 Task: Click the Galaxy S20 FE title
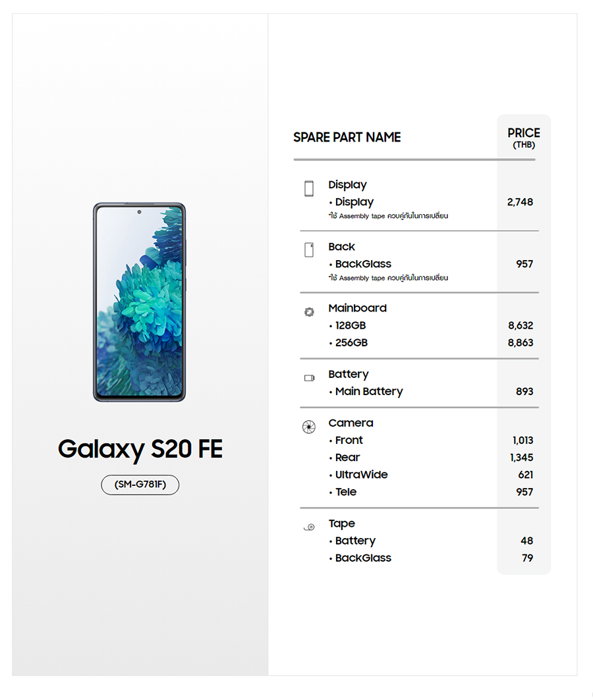(140, 449)
